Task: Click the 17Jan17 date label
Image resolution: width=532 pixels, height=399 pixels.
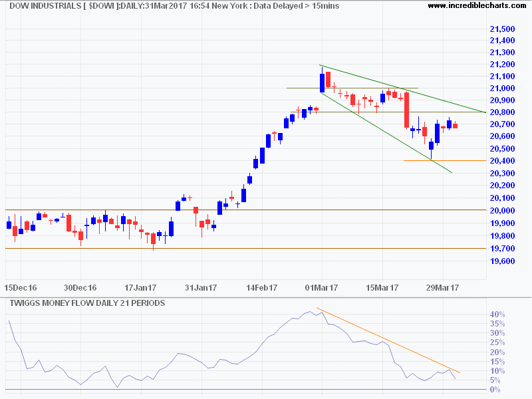Action: pos(140,288)
